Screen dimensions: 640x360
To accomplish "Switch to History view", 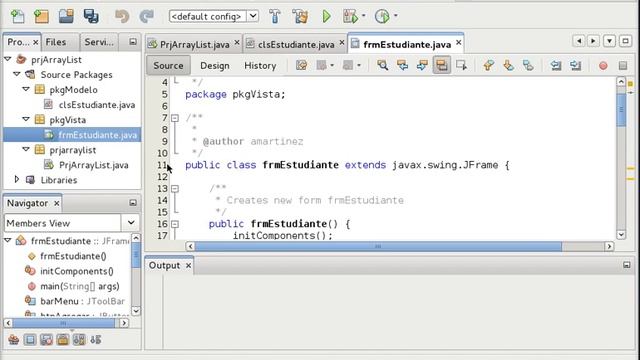I will [x=260, y=66].
